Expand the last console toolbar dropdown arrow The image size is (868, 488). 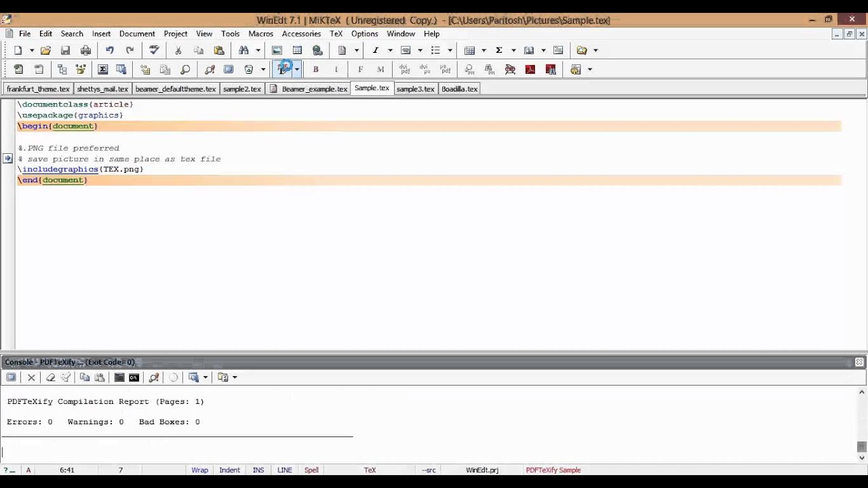click(235, 378)
